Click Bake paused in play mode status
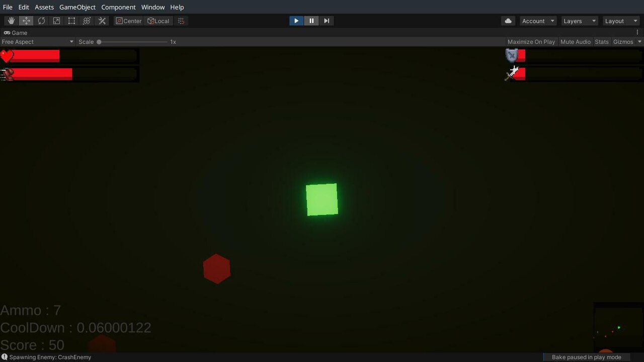644x362 pixels. pyautogui.click(x=587, y=357)
